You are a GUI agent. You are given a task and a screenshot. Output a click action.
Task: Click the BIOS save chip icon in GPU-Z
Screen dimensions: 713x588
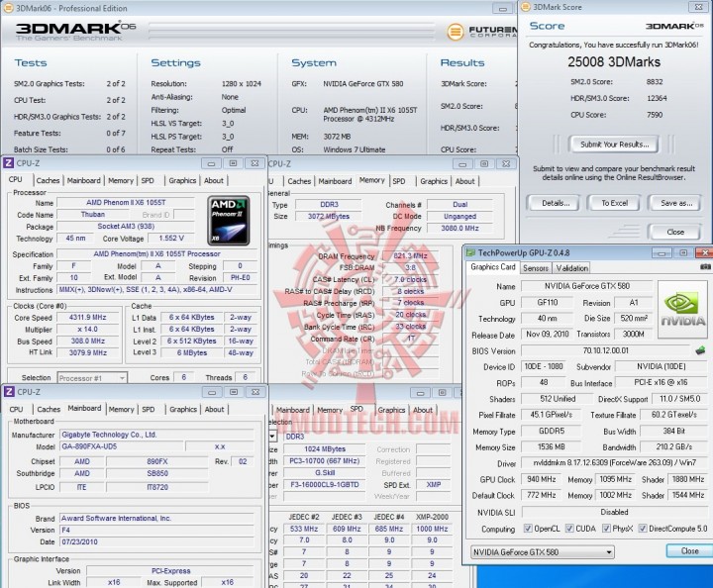tap(700, 350)
